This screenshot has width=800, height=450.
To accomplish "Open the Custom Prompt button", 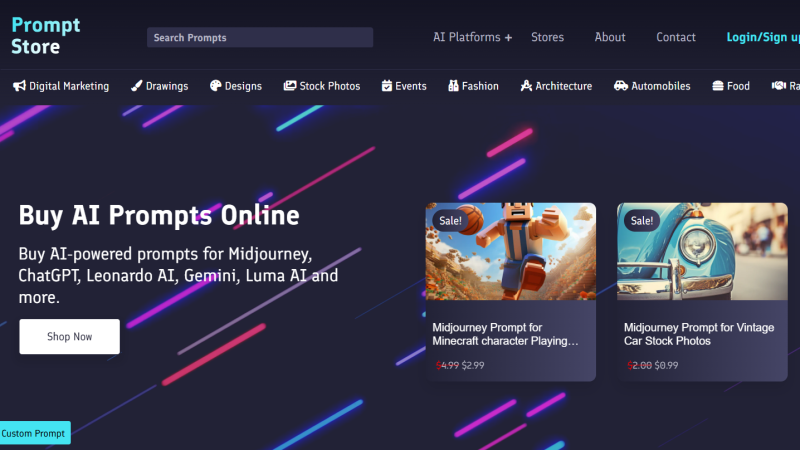I will [x=35, y=433].
